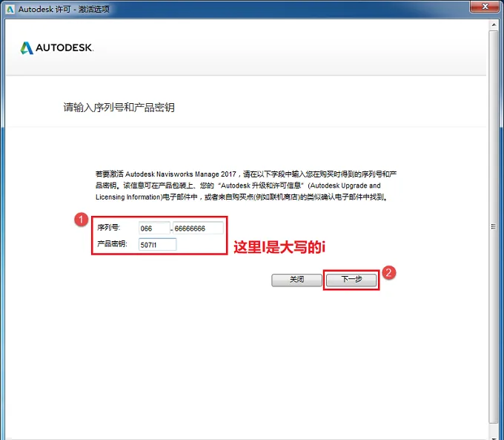The image size is (504, 440).
Task: Click the AUTODESK wordmark text
Action: click(x=64, y=48)
